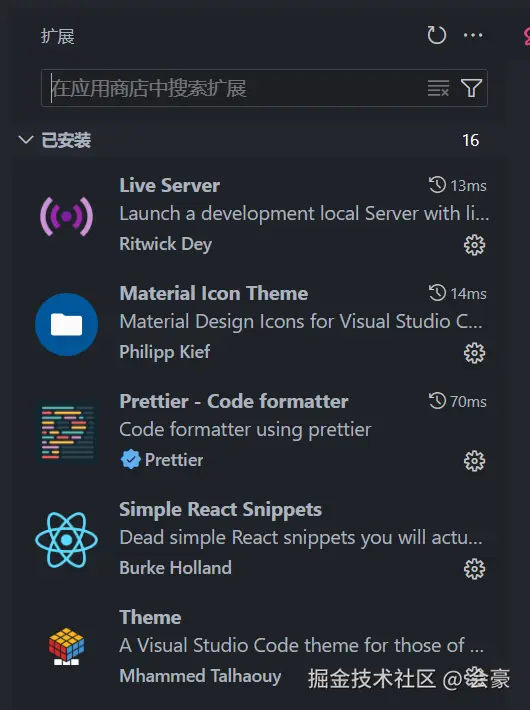Screen dimensions: 530x710
Task: Open the Live Server manage gear
Action: pyautogui.click(x=474, y=245)
